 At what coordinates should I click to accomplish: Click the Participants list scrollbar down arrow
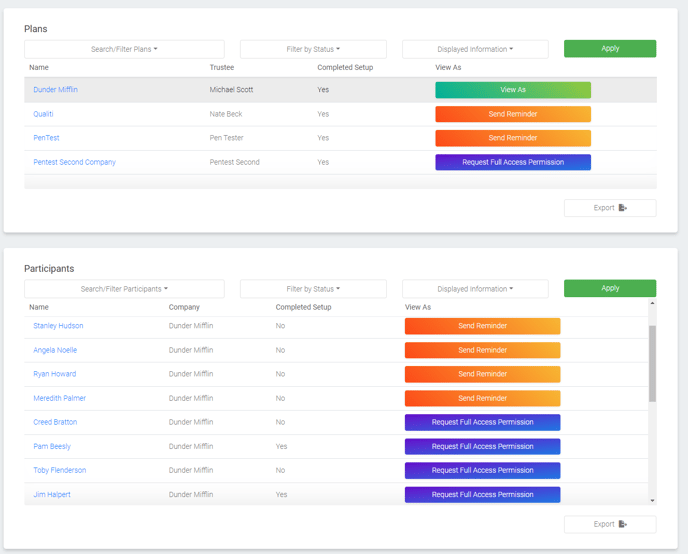coord(653,500)
